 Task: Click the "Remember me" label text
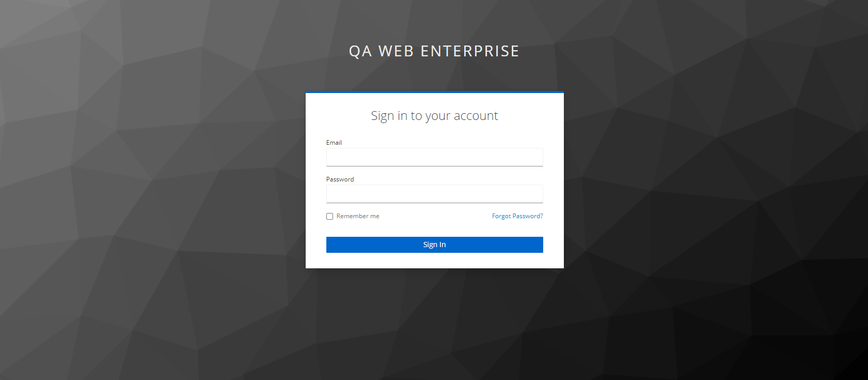coord(358,216)
